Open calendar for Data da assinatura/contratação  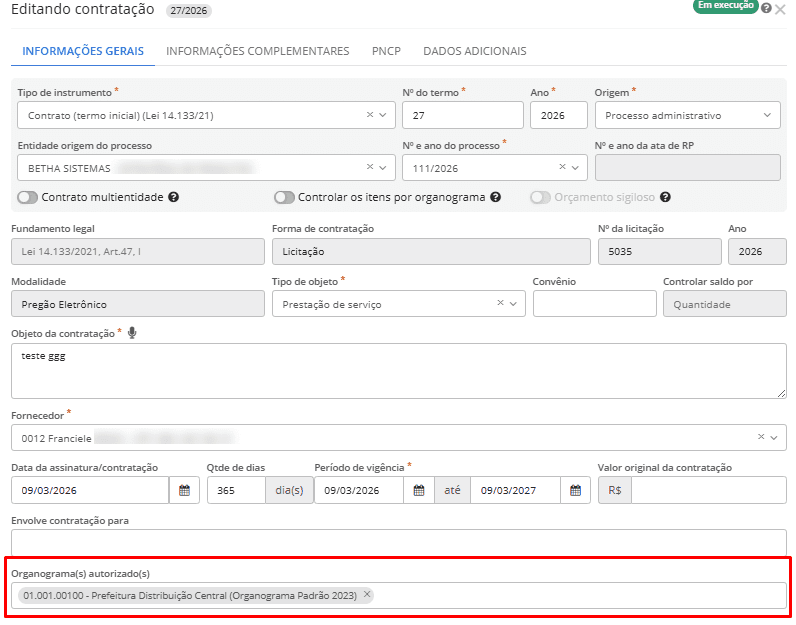(x=184, y=490)
